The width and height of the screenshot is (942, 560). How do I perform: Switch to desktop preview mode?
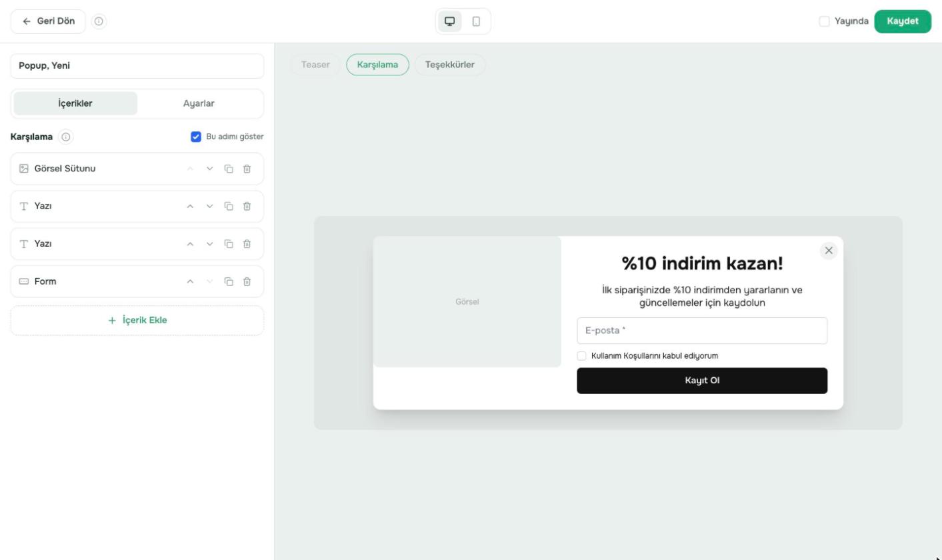click(450, 21)
